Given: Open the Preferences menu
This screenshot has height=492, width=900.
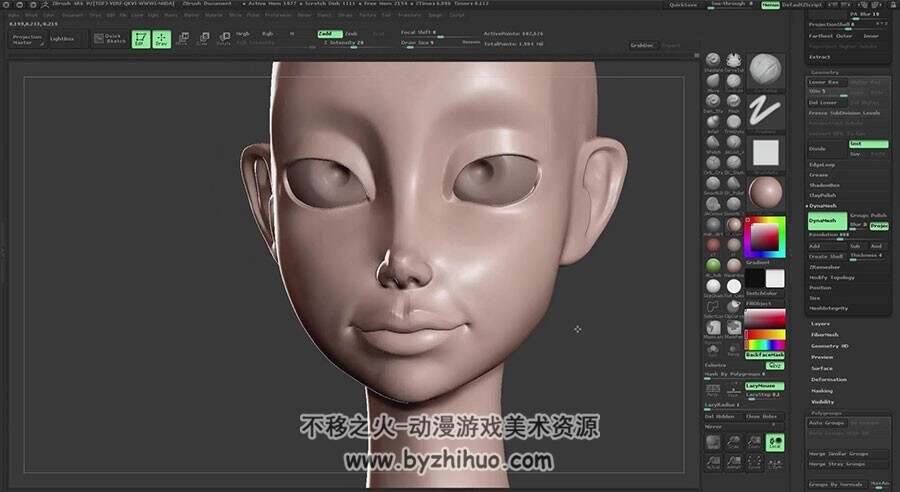Looking at the screenshot, I should click(278, 15).
